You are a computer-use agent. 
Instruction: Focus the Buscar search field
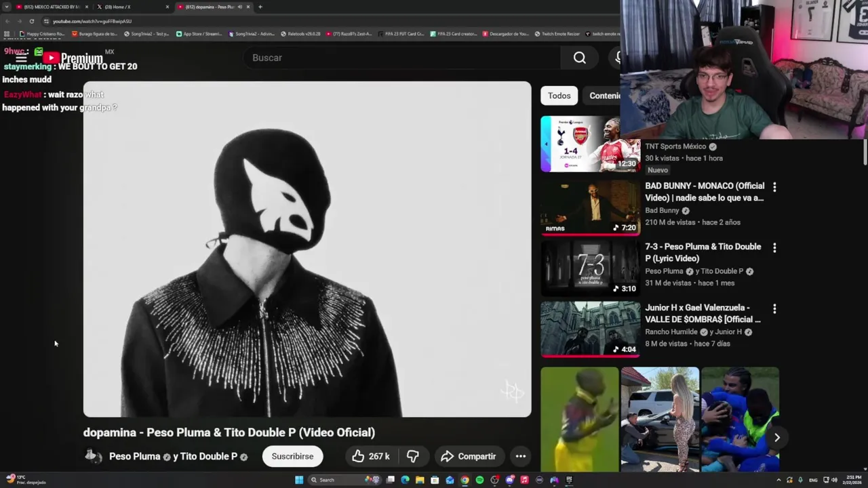click(x=401, y=58)
